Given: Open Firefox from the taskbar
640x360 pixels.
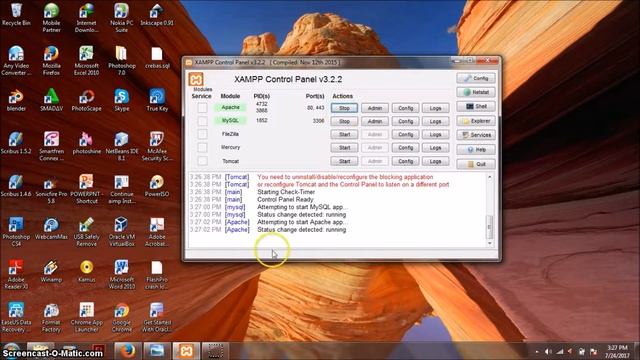Looking at the screenshot, I should [127, 351].
